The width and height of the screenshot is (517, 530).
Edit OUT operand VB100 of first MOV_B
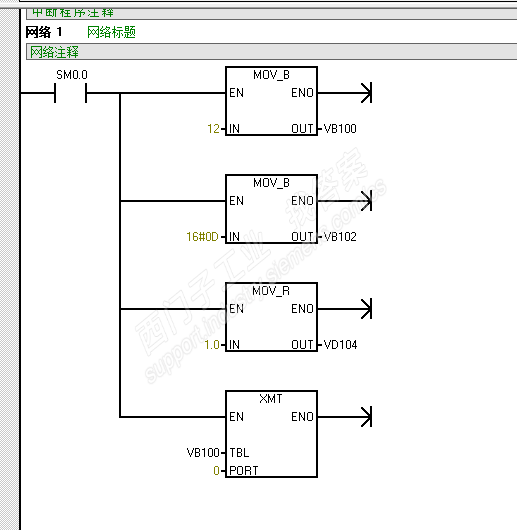(x=340, y=129)
